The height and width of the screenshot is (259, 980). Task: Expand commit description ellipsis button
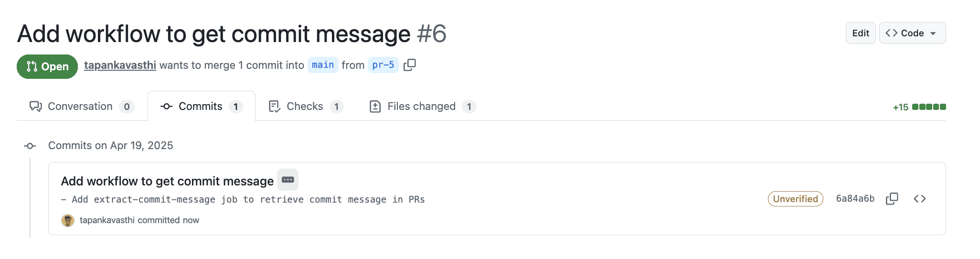288,180
